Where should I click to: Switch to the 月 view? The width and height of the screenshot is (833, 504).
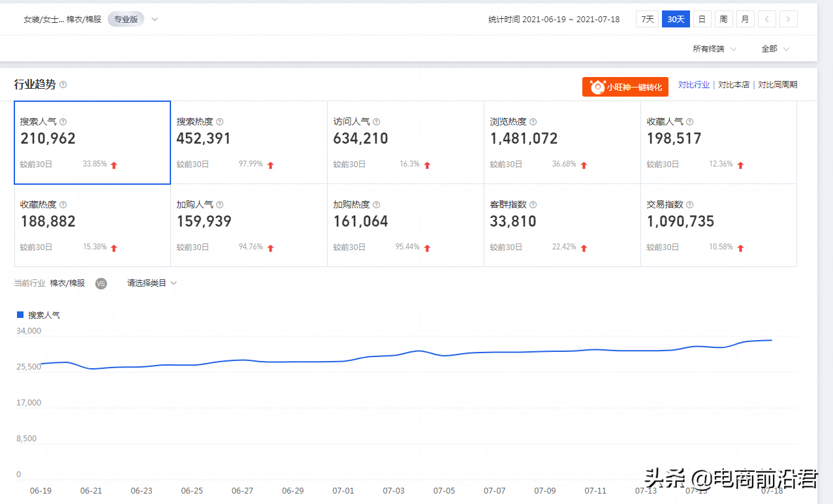(x=745, y=19)
